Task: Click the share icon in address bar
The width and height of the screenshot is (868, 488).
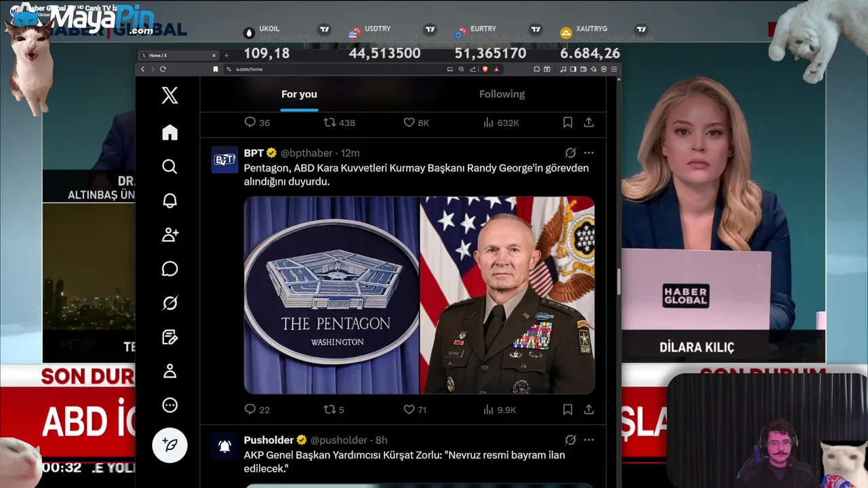Action: pyautogui.click(x=473, y=69)
